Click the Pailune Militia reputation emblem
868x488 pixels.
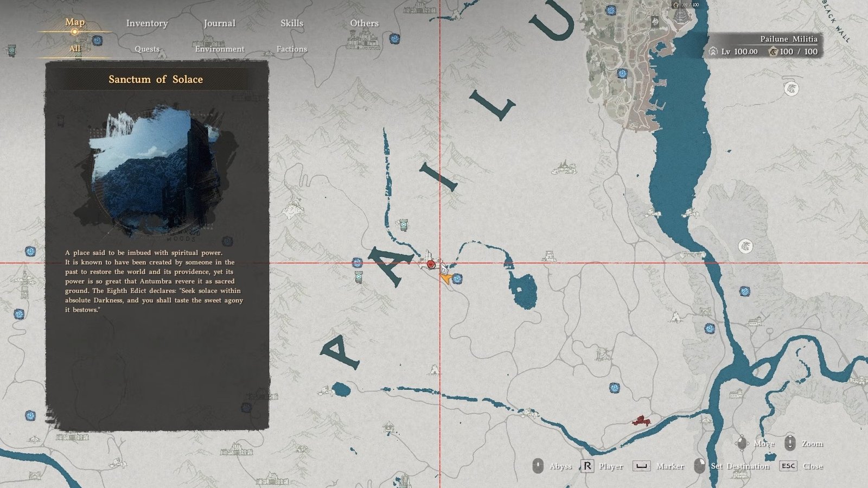774,52
